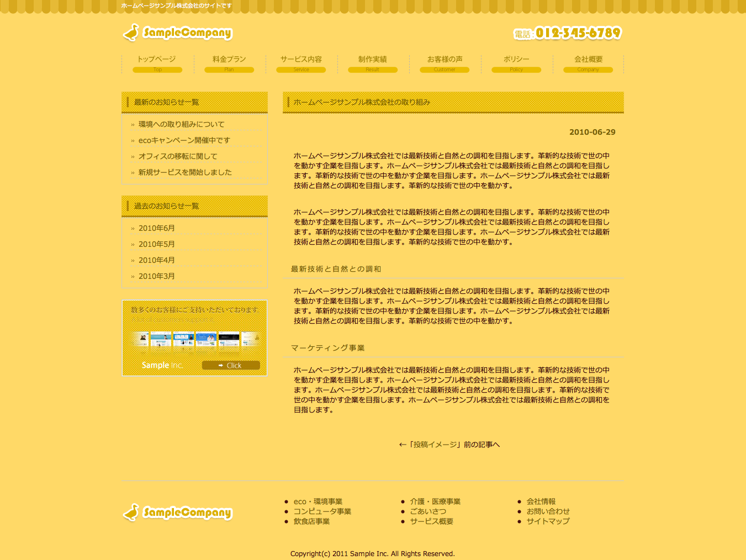Go to サービス内容 menu item
The width and height of the screenshot is (746, 560).
[x=301, y=63]
